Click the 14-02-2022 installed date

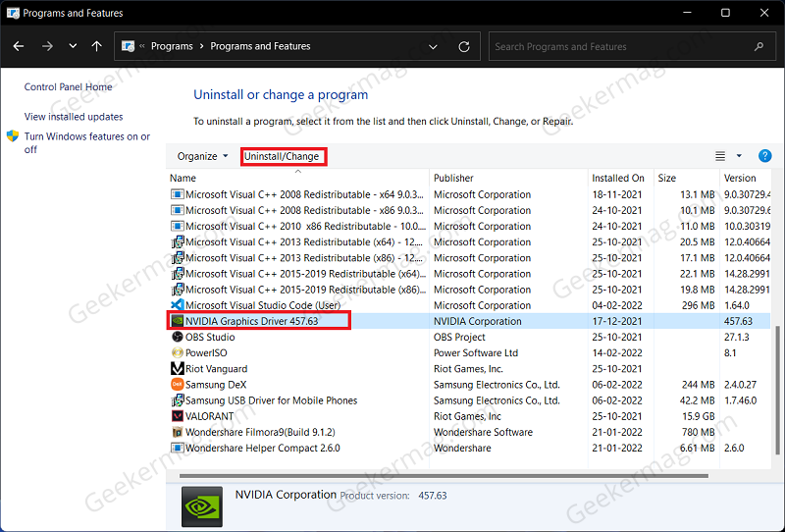617,353
